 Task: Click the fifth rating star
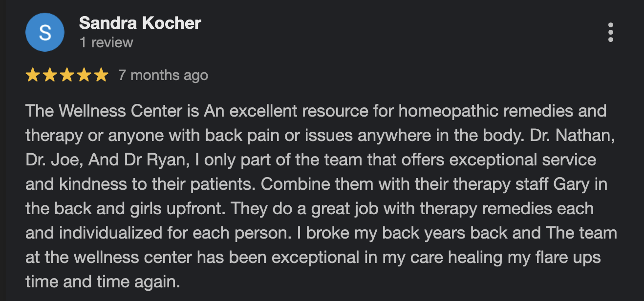(x=101, y=75)
